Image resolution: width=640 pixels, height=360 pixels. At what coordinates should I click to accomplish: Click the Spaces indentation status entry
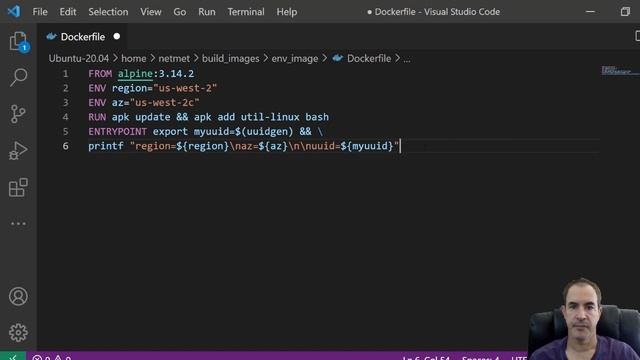tap(480, 358)
